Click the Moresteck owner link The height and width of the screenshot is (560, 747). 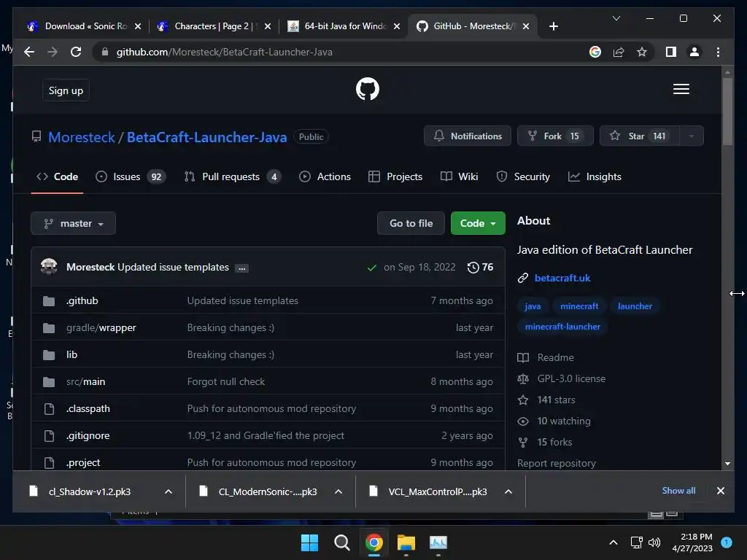coord(82,137)
